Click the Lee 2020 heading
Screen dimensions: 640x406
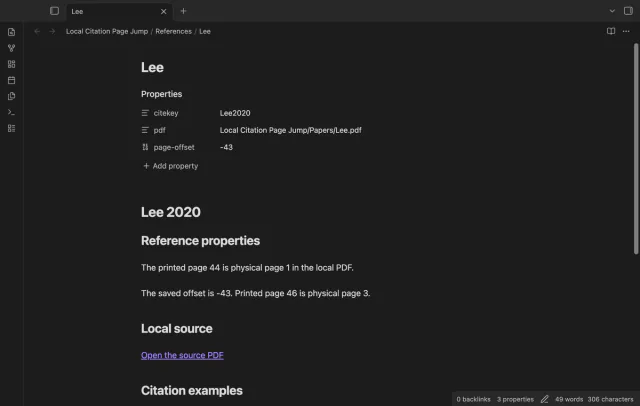click(x=171, y=212)
